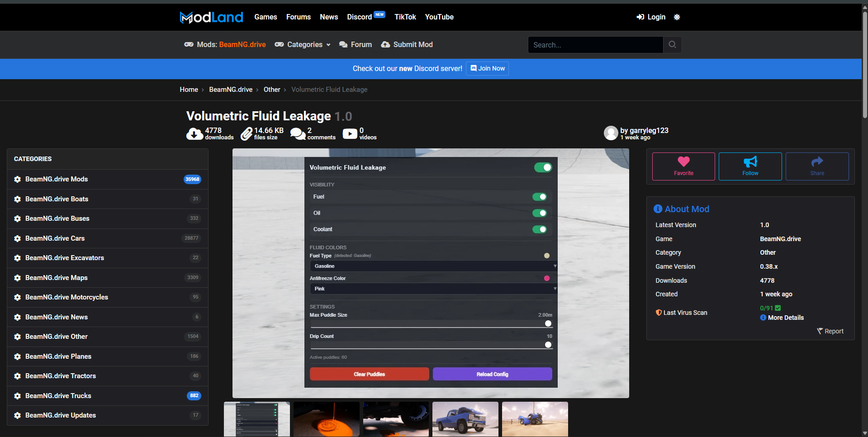Open BeamNG.drive Updates category

click(108, 415)
